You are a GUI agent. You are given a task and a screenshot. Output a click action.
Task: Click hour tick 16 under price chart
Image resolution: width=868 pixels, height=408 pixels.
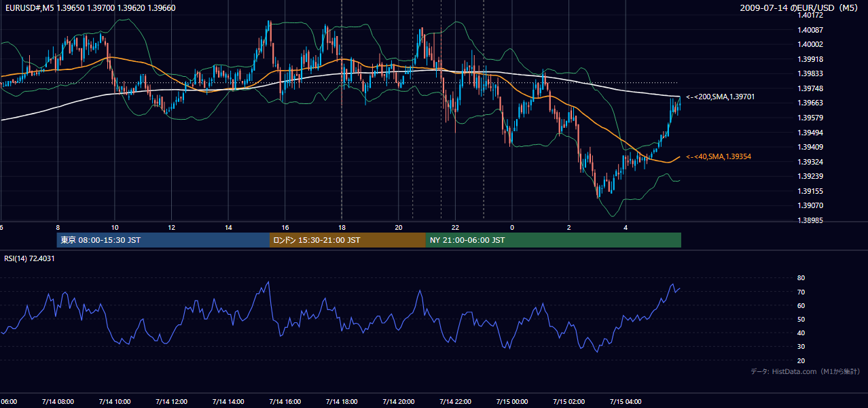[285, 228]
